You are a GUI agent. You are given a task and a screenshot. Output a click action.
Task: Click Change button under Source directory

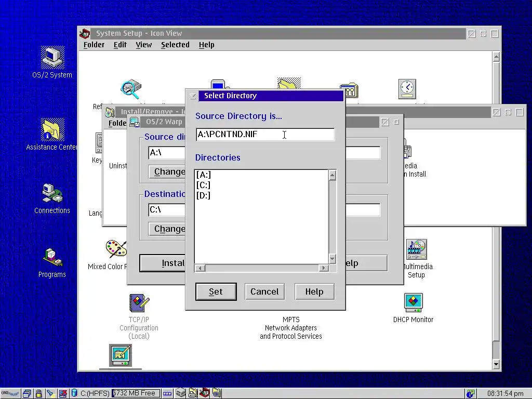167,171
